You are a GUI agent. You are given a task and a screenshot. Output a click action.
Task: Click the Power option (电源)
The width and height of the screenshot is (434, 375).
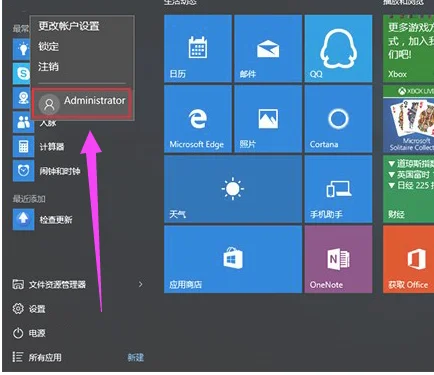[x=29, y=333]
